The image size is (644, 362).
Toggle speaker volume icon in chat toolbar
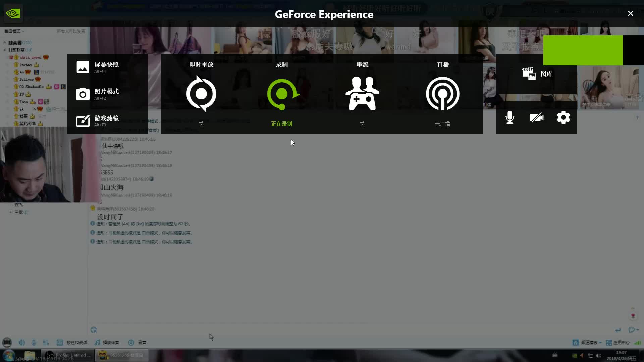click(x=22, y=342)
